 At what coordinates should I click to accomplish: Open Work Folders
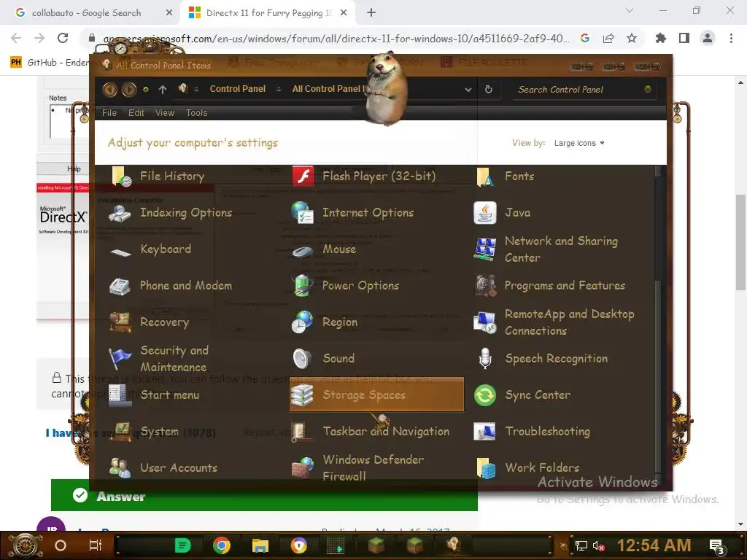tap(527, 468)
